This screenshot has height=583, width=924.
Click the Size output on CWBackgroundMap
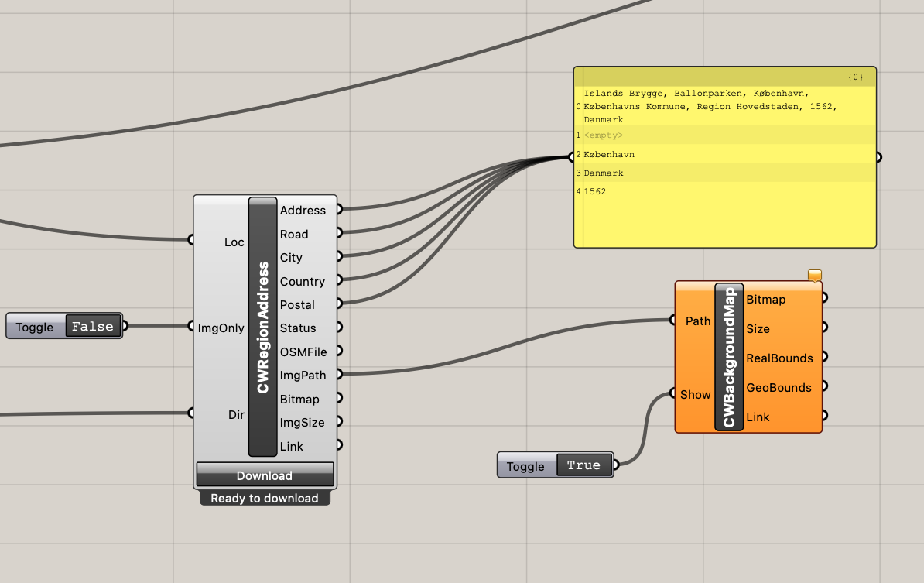point(758,328)
